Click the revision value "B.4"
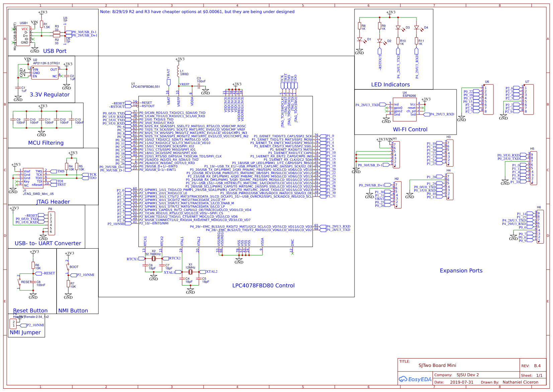The width and height of the screenshot is (553, 392). pyautogui.click(x=538, y=366)
